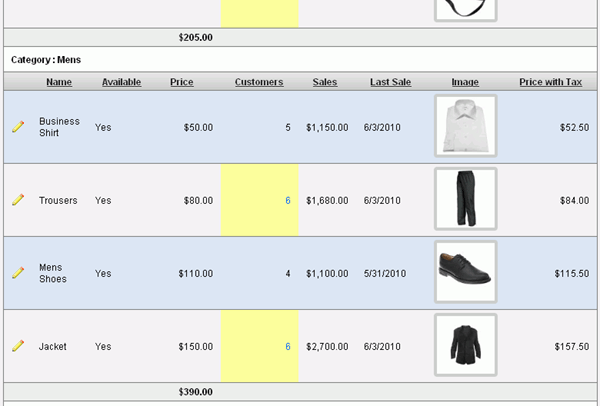Open the Trousers customers count link

click(x=288, y=201)
